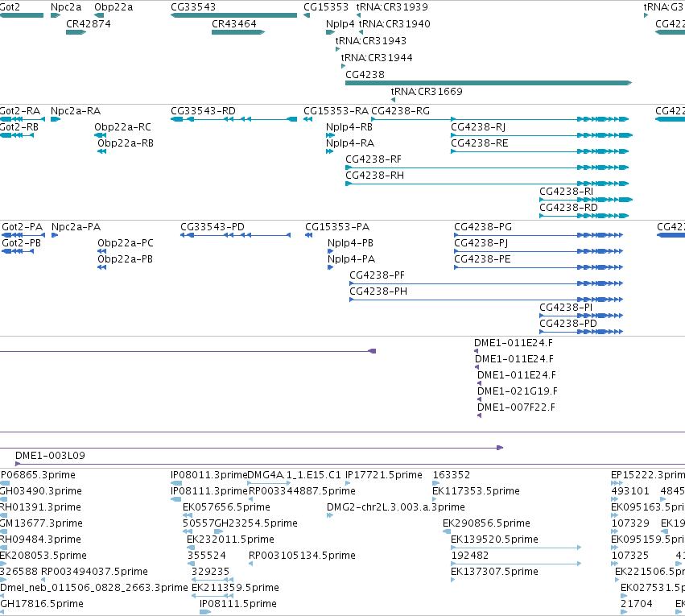Select the IP08011.3prime EST label
Viewport: 685px width, 616px height.
click(x=208, y=475)
